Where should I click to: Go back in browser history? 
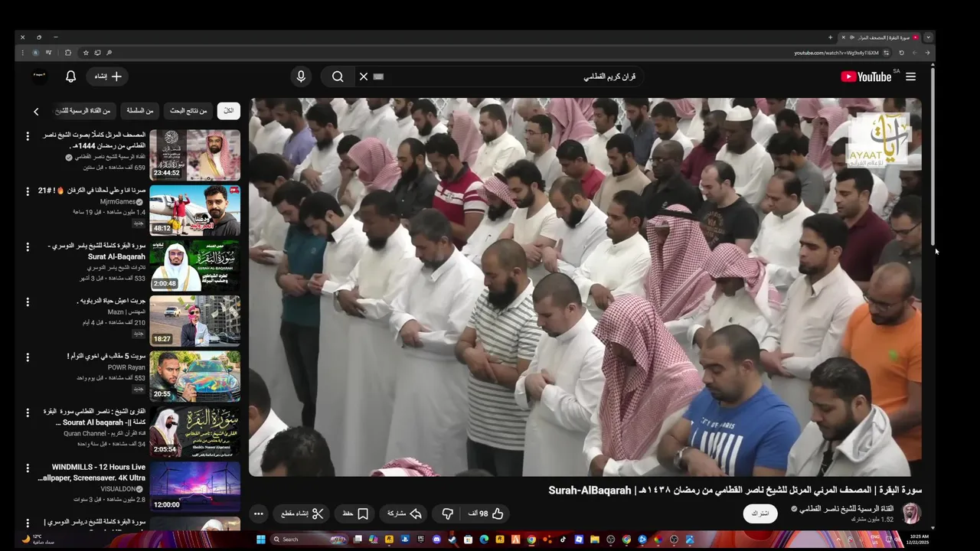(x=927, y=53)
